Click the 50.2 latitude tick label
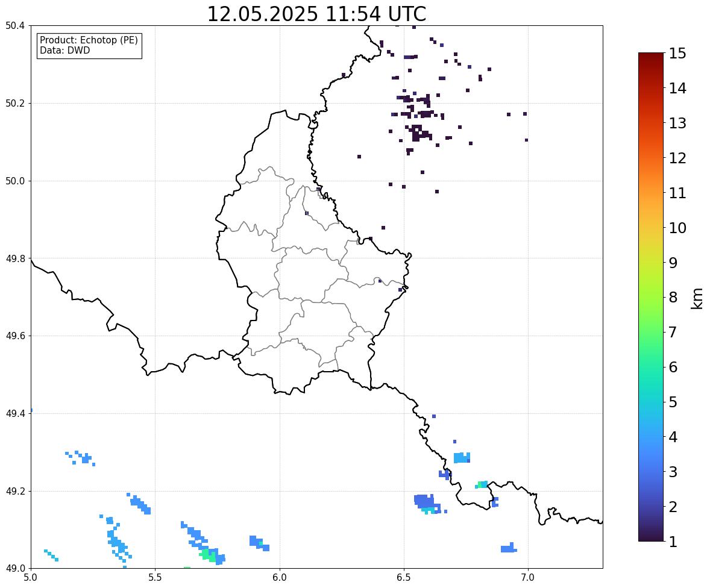710x588 pixels. 15,103
